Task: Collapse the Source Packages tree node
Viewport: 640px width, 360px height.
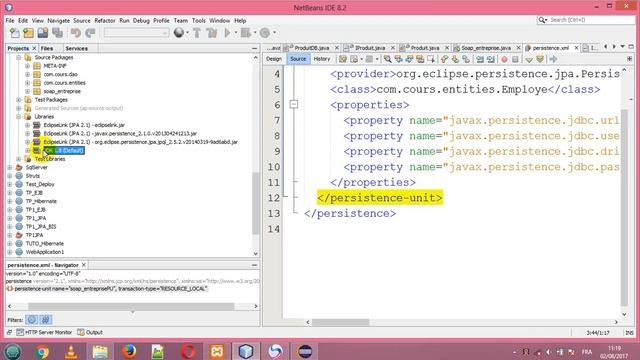Action: (19, 58)
